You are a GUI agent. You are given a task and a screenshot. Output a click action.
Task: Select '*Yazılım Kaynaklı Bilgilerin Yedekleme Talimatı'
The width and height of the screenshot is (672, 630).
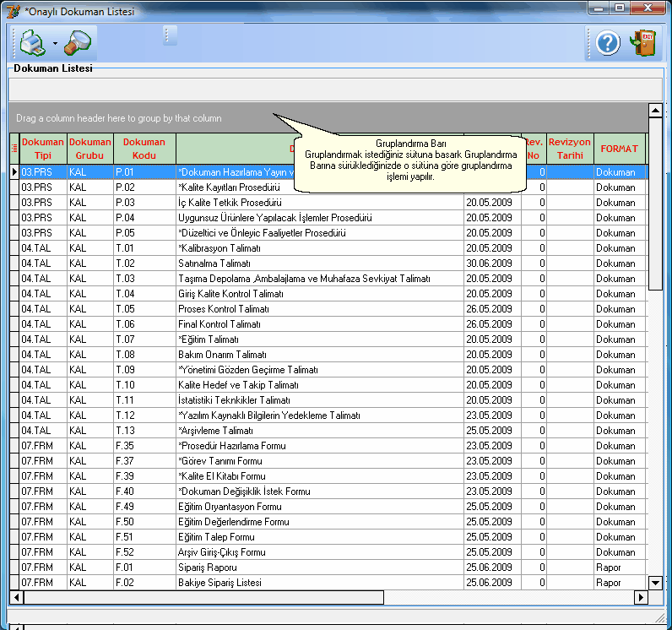328,415
